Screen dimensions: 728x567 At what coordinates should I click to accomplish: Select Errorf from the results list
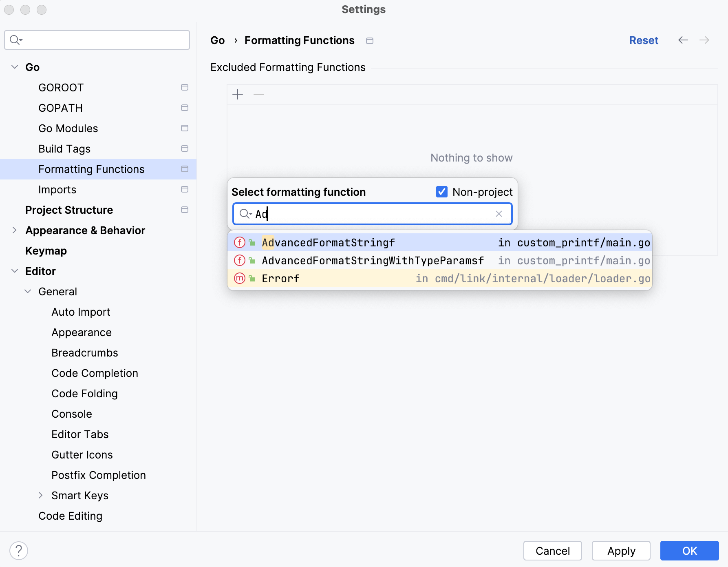pyautogui.click(x=440, y=278)
